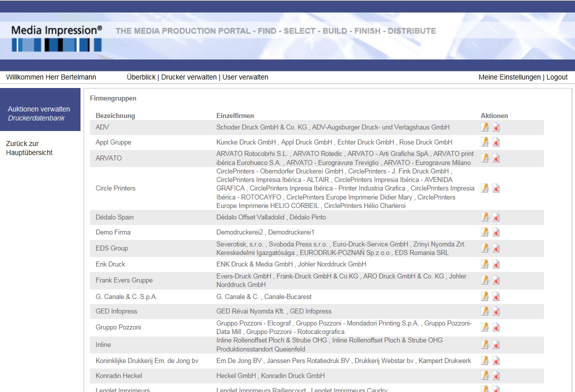Screen dimensions: 575x392
Task: Go to Drucker verwalten
Action: (189, 77)
